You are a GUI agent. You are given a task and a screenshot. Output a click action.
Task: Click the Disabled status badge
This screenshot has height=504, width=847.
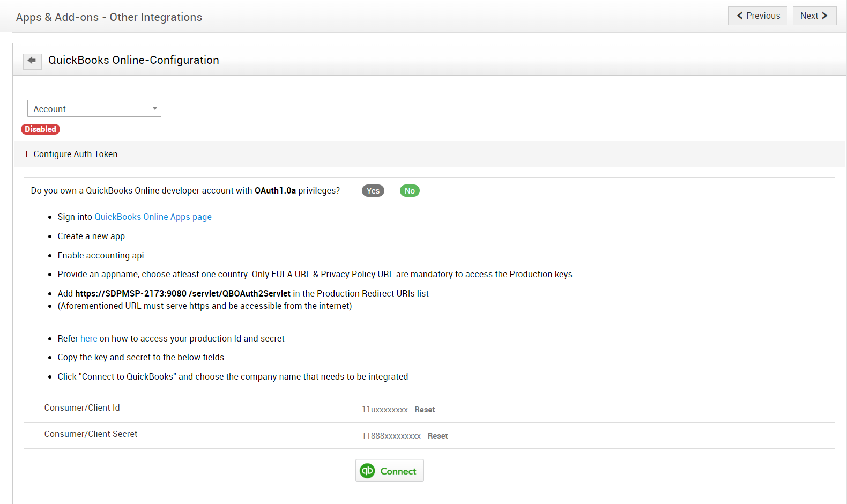[40, 129]
